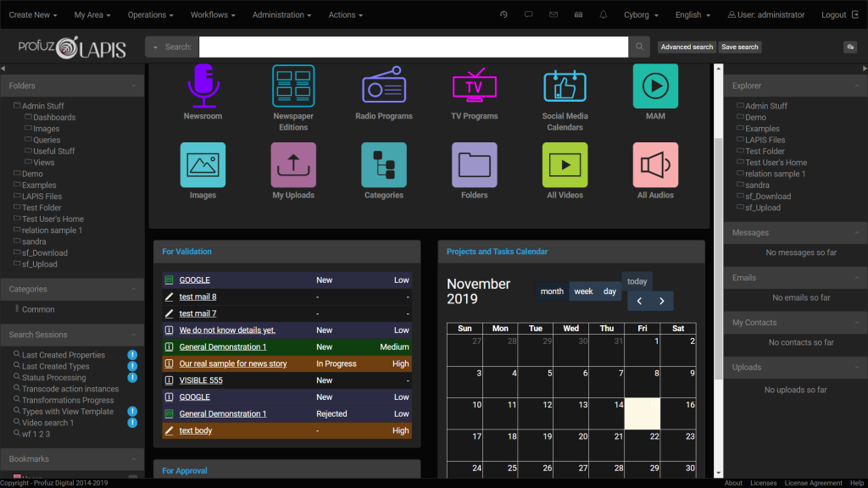Open the Workflows menu

pos(212,14)
